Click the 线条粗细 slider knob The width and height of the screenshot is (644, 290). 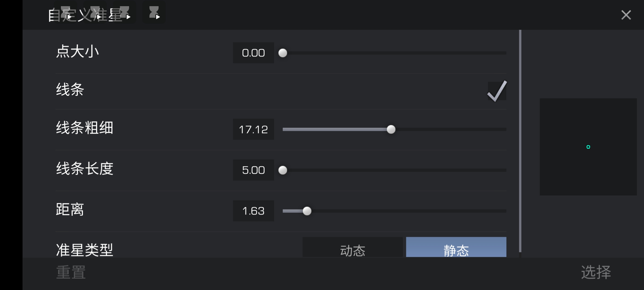(391, 129)
